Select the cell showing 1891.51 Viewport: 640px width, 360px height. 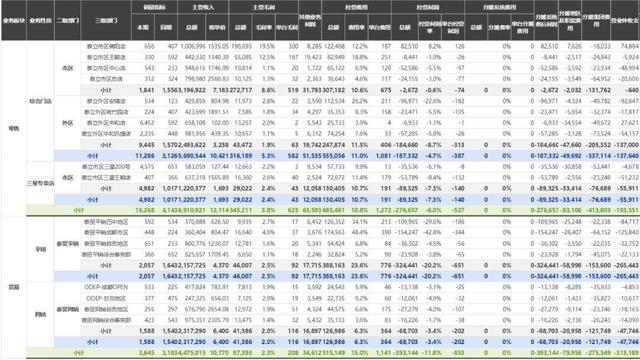click(218, 112)
